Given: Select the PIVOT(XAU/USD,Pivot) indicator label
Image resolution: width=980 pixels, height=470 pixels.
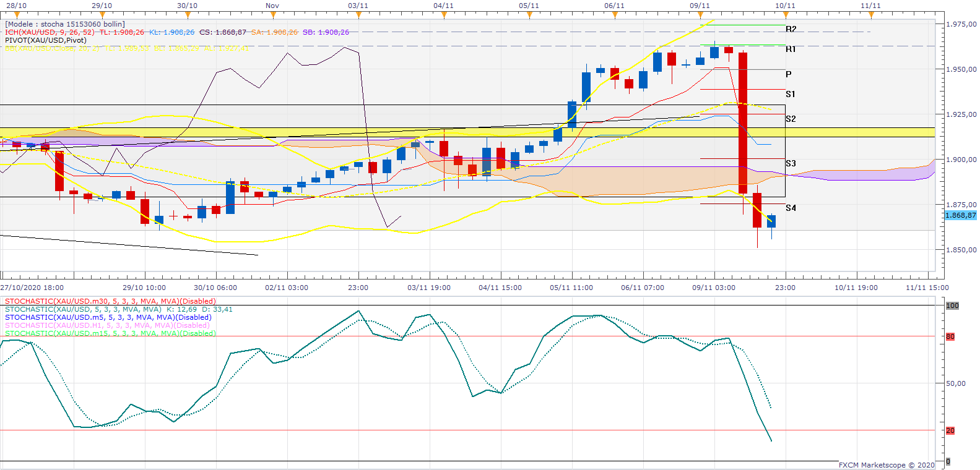Looking at the screenshot, I should [46, 40].
